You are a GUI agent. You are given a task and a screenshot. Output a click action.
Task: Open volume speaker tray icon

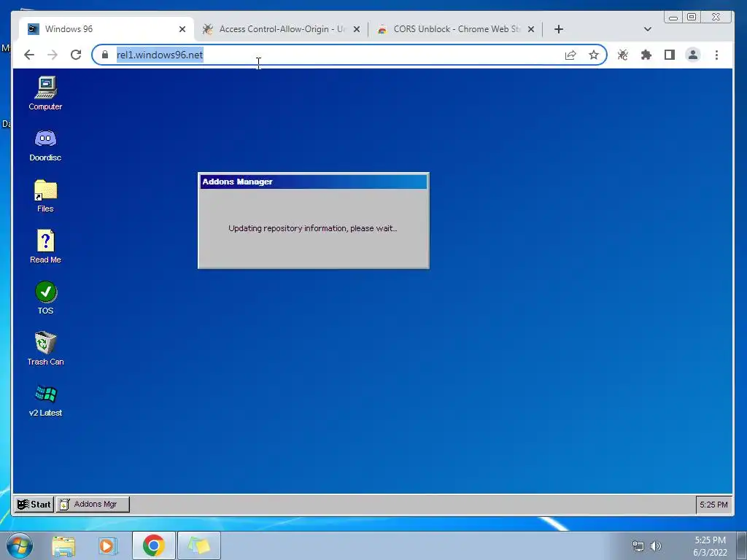(x=656, y=546)
